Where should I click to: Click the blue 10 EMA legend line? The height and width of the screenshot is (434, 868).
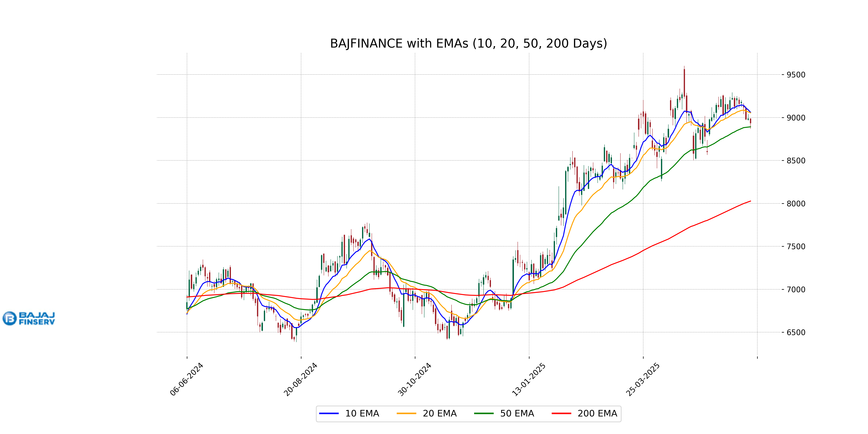point(329,413)
